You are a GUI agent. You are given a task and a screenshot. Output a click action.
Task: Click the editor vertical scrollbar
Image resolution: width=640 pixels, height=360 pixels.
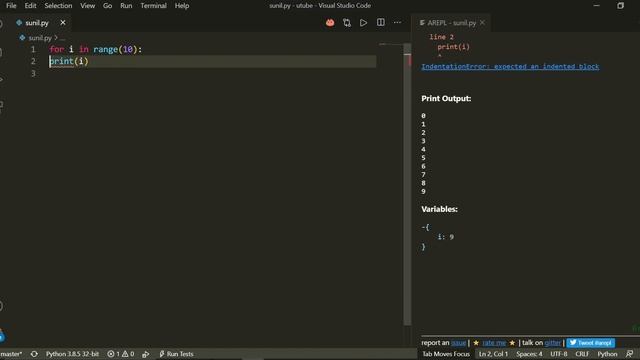tap(407, 184)
